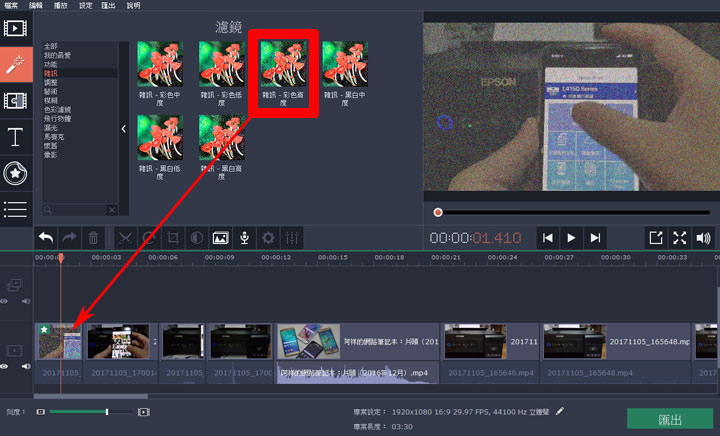
Task: Click the timeline zoom-in icon
Action: coord(144,412)
